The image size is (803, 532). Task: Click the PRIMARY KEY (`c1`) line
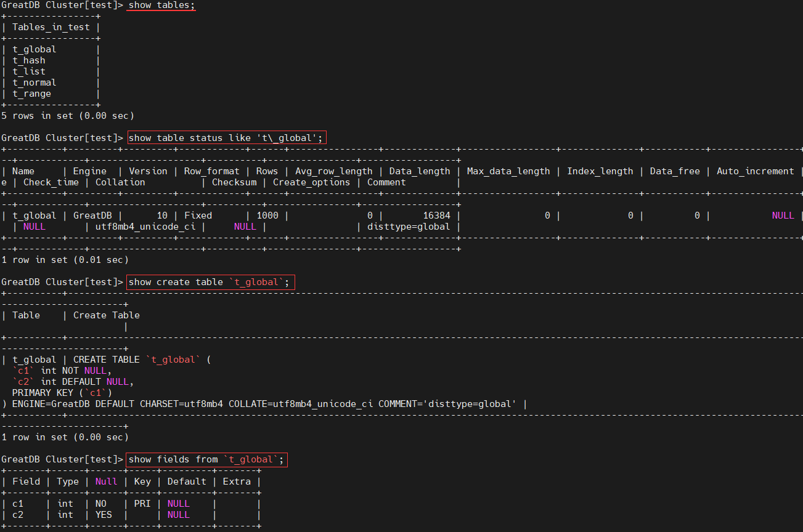(62, 393)
